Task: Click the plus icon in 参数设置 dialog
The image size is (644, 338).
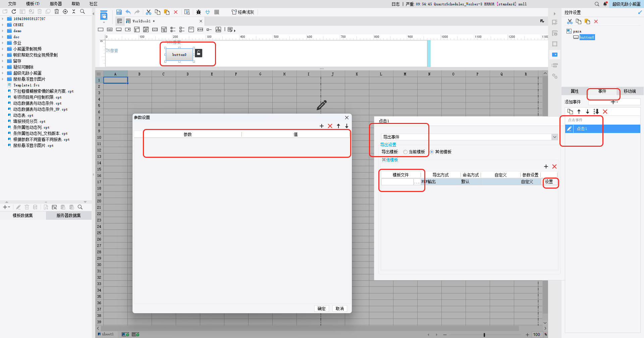Action: pos(322,126)
